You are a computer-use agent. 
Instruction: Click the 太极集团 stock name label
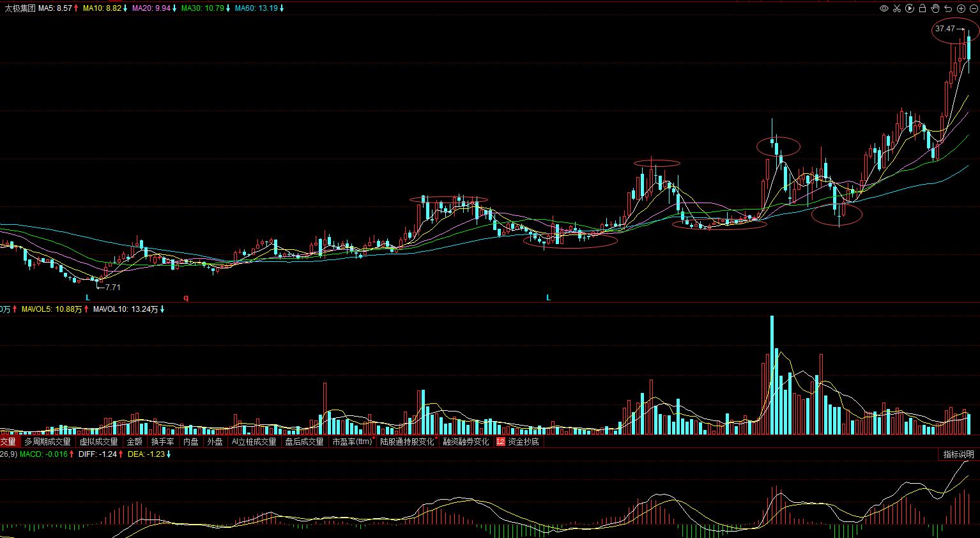click(20, 9)
